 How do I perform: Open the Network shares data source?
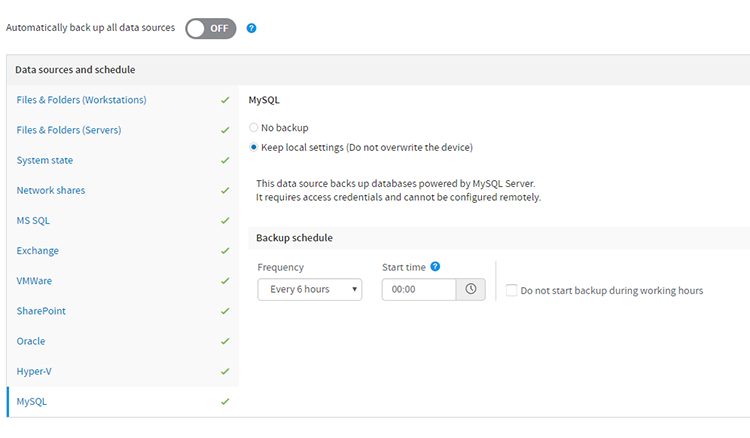[51, 190]
